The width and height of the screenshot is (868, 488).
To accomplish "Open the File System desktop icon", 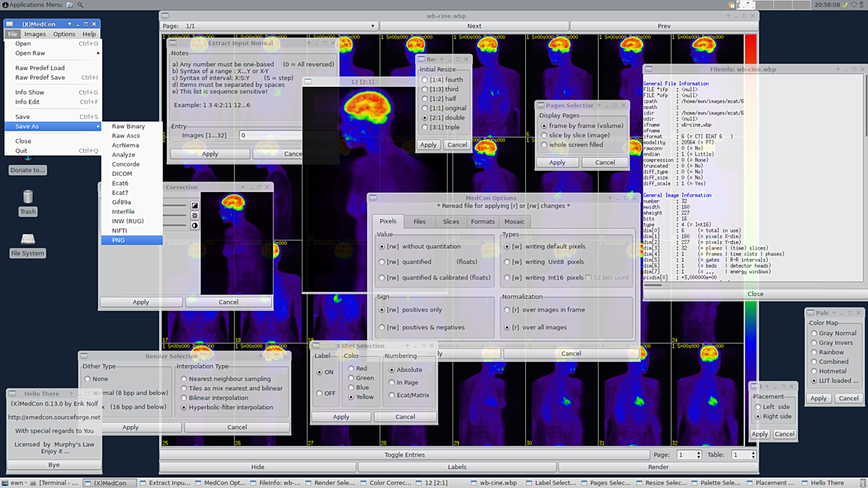I will 28,240.
